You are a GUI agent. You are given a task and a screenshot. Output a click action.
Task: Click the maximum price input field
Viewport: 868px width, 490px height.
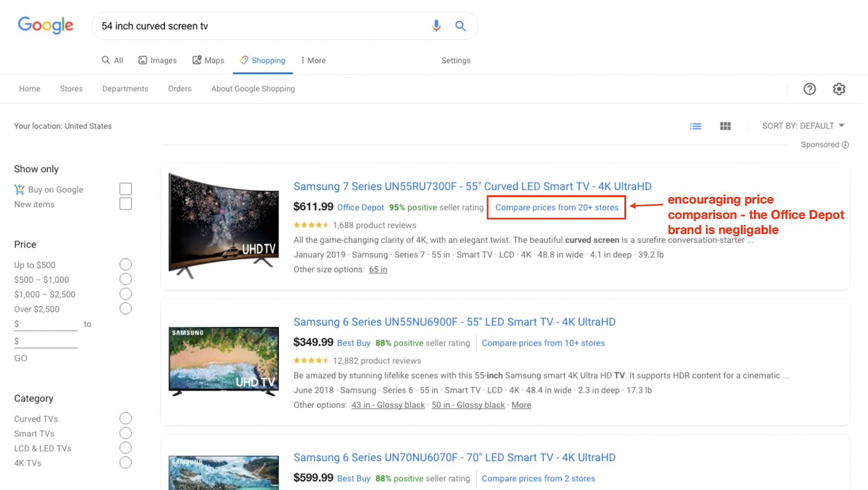pos(46,341)
